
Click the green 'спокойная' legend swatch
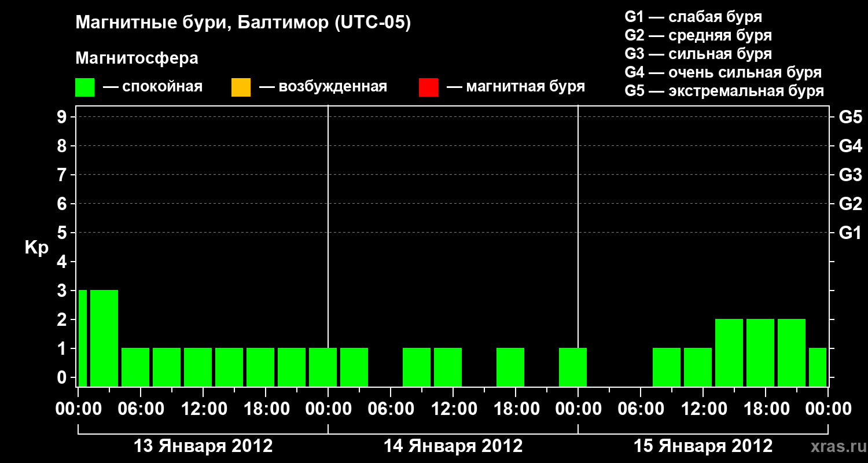(85, 87)
